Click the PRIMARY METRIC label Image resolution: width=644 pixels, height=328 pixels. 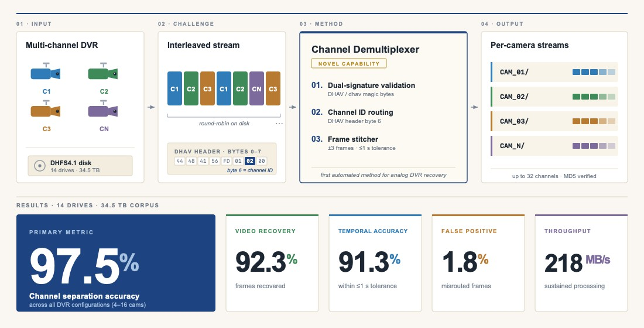(x=61, y=232)
